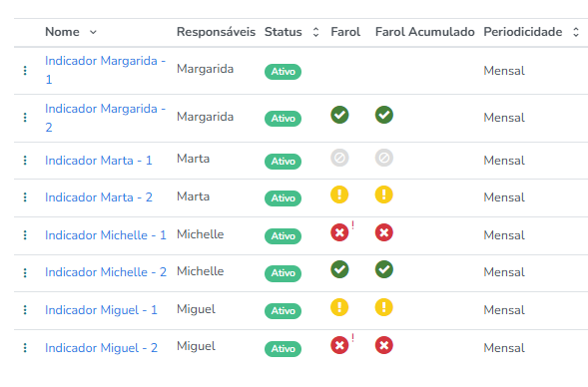588x387 pixels.
Task: Toggle sort arrows on Status column
Action: click(x=316, y=32)
